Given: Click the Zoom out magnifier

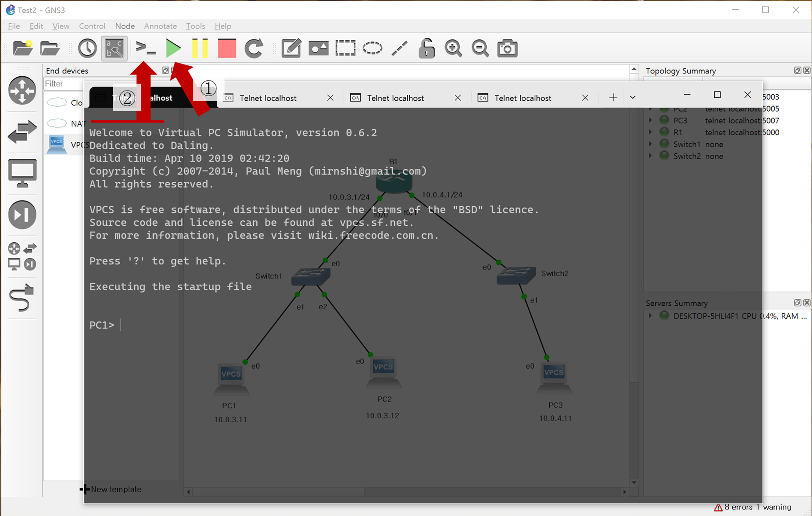Looking at the screenshot, I should click(x=480, y=48).
